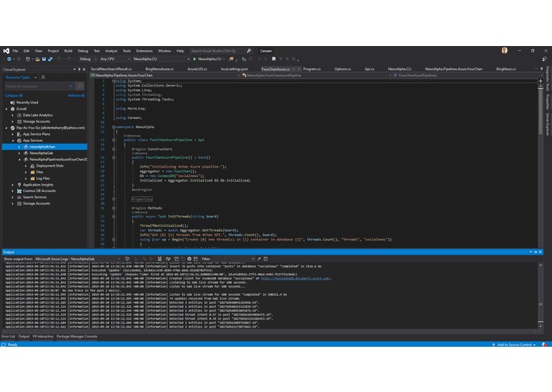Image resolution: width=552 pixels, height=392 pixels.
Task: Click the Search for resources input field
Action: [39, 86]
